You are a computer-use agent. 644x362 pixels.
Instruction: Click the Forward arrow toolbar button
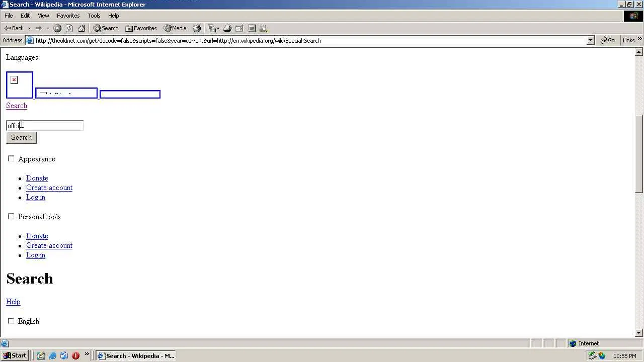click(x=38, y=28)
